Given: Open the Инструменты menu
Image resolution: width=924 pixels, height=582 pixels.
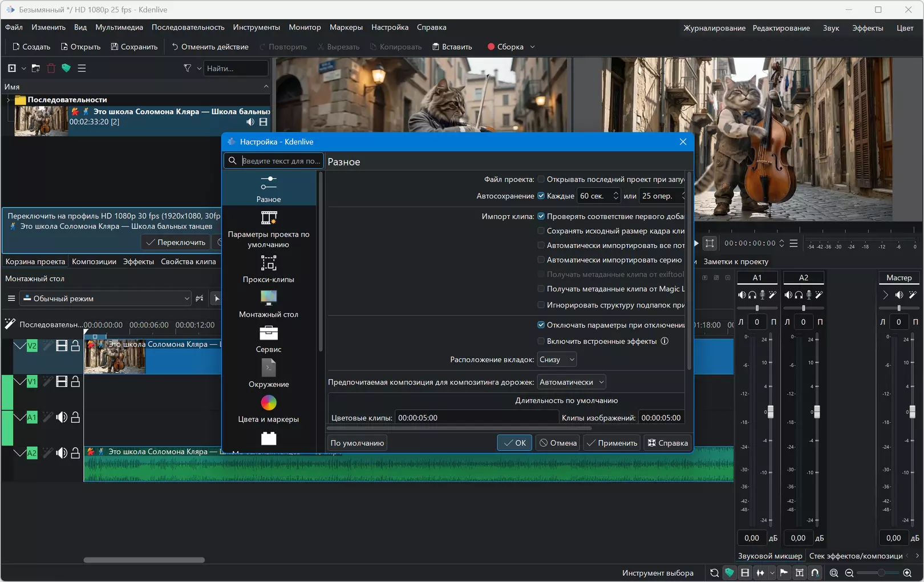Looking at the screenshot, I should [257, 27].
